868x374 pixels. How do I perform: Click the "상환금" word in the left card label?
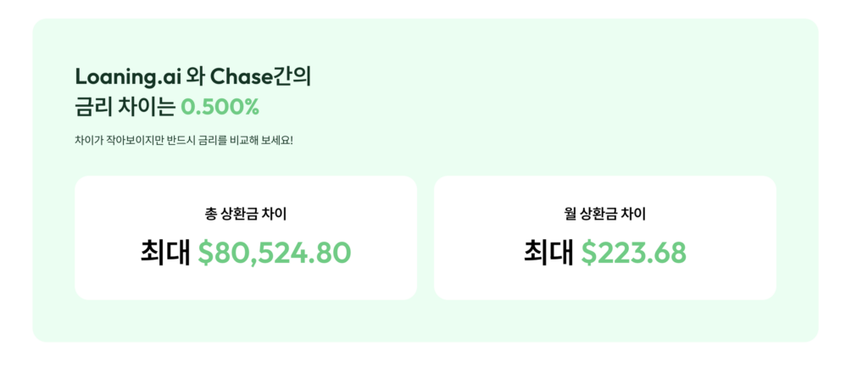[246, 214]
